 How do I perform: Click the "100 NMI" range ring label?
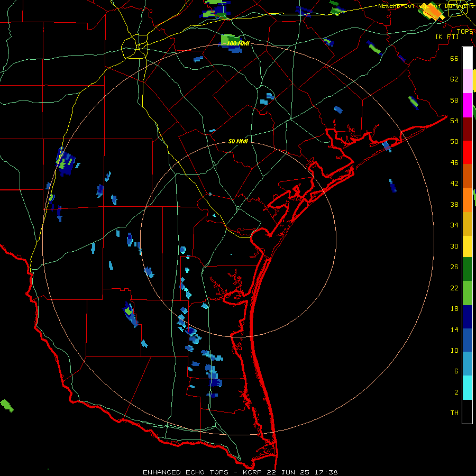point(238,43)
